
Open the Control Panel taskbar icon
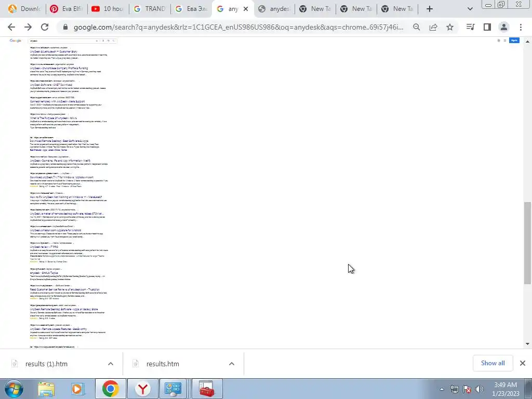[174, 389]
